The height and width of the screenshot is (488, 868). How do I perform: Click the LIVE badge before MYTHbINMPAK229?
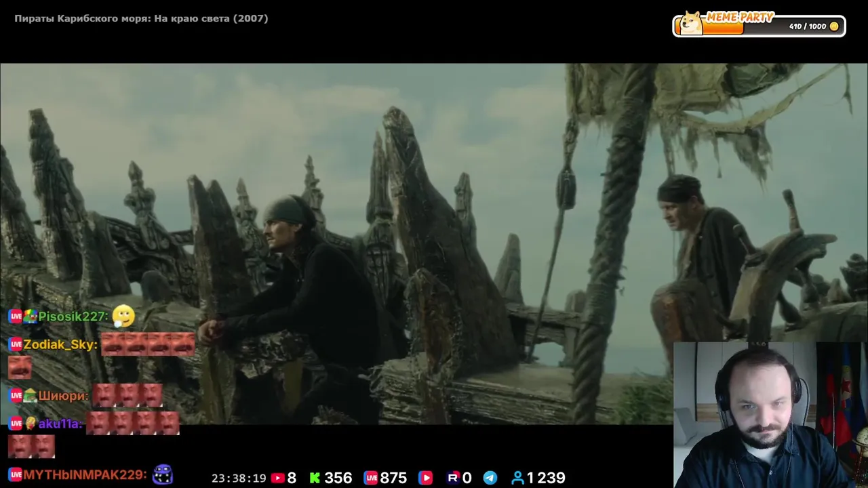[15, 475]
